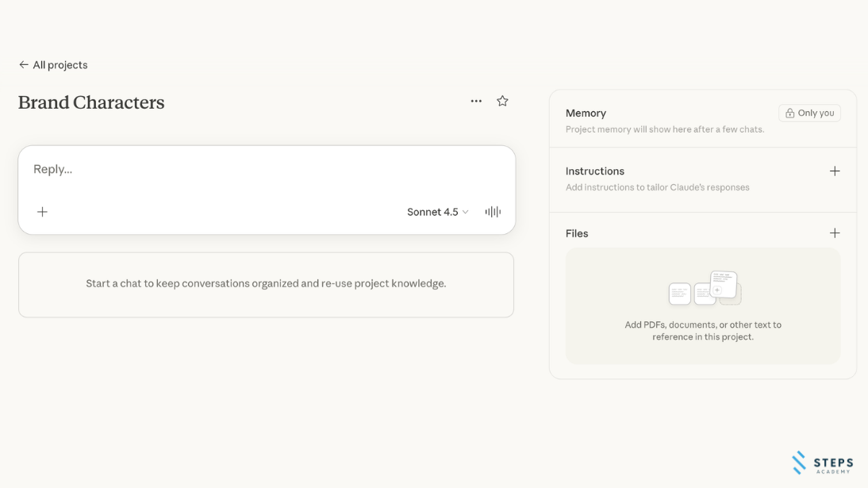Go back via the All projects text

click(60, 65)
